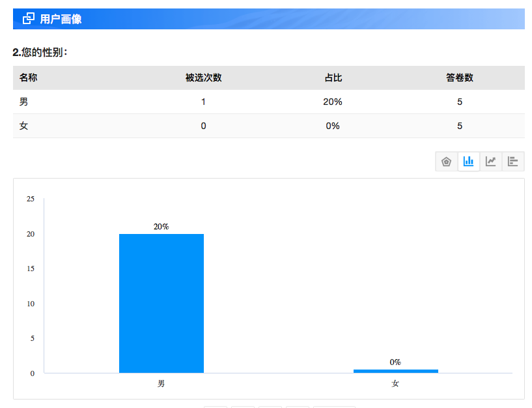This screenshot has width=532, height=408.
Task: Click the 女 x-axis label under chart
Action: [x=395, y=383]
